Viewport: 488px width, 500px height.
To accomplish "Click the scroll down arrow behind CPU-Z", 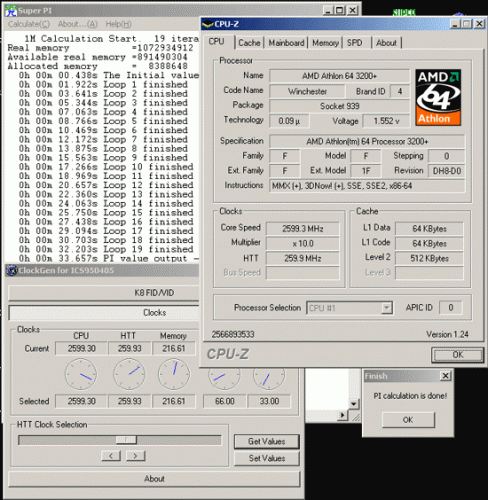I will pyautogui.click(x=353, y=404).
